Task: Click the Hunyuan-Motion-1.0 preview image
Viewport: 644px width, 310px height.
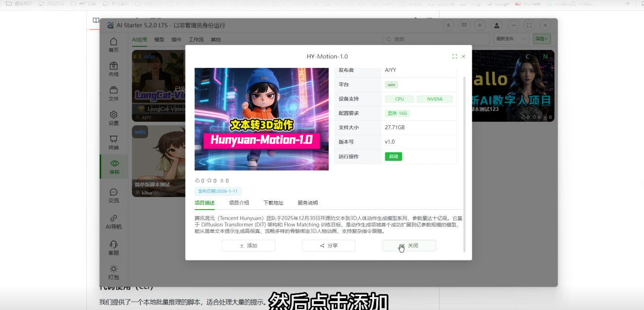Action: pos(261,119)
